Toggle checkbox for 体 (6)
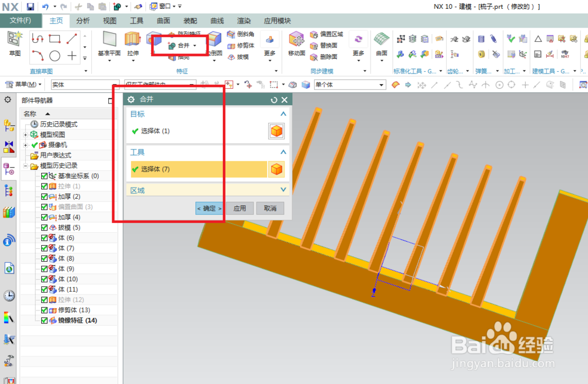Screen dimensions: 588x384 [44, 238]
